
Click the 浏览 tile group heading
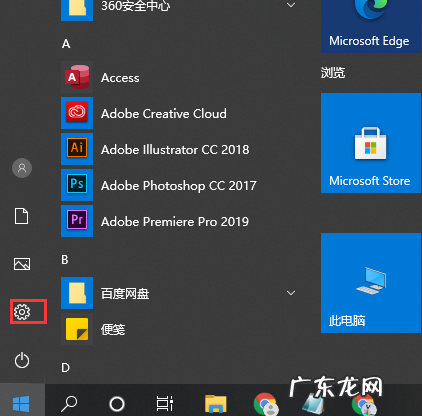pos(333,73)
